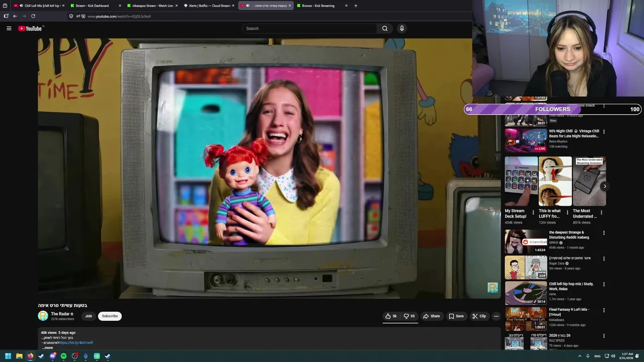This screenshot has height=362, width=644.
Task: Open Windows Start menu
Action: 8,356
